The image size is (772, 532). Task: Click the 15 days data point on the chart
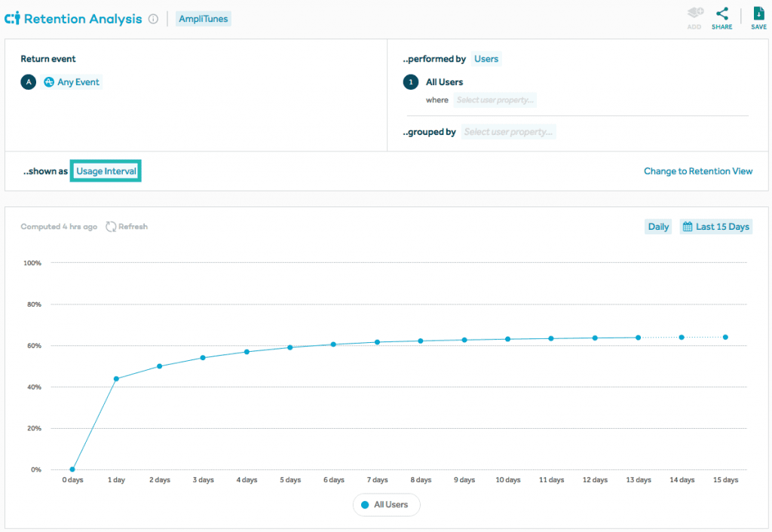coord(725,338)
